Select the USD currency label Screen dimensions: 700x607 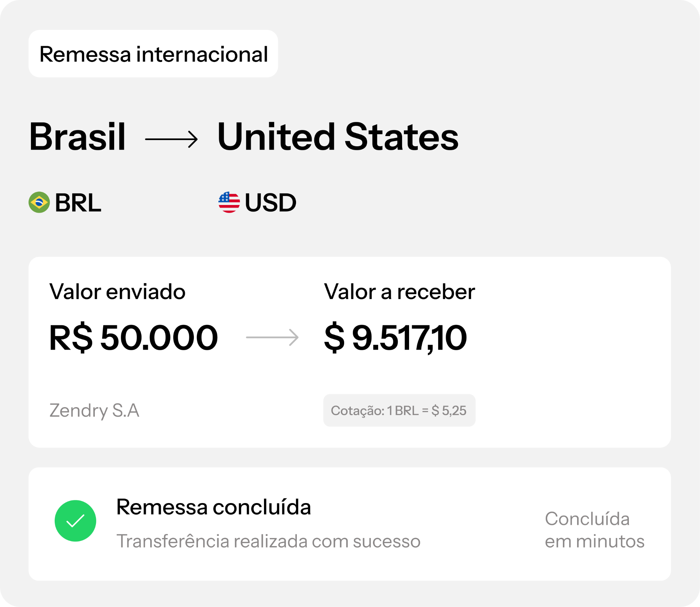click(270, 203)
